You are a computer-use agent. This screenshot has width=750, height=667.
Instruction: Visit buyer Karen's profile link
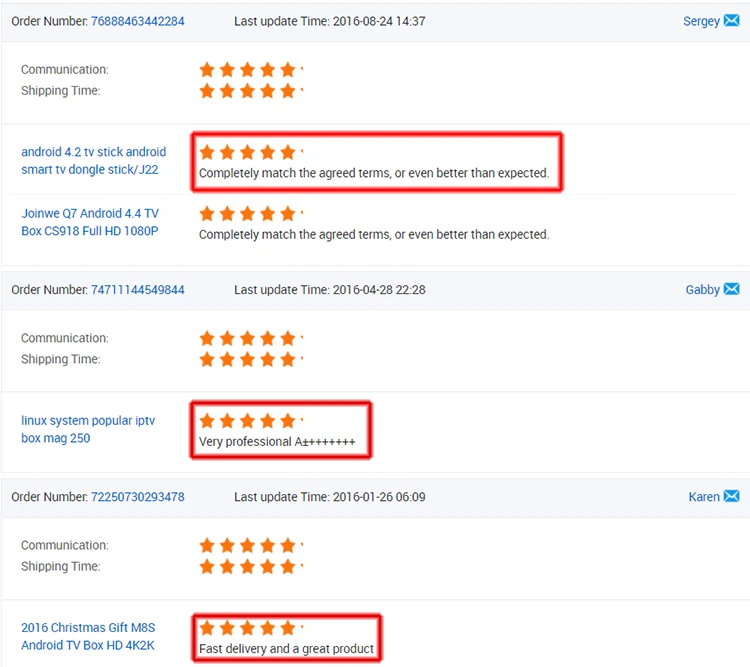pos(704,497)
